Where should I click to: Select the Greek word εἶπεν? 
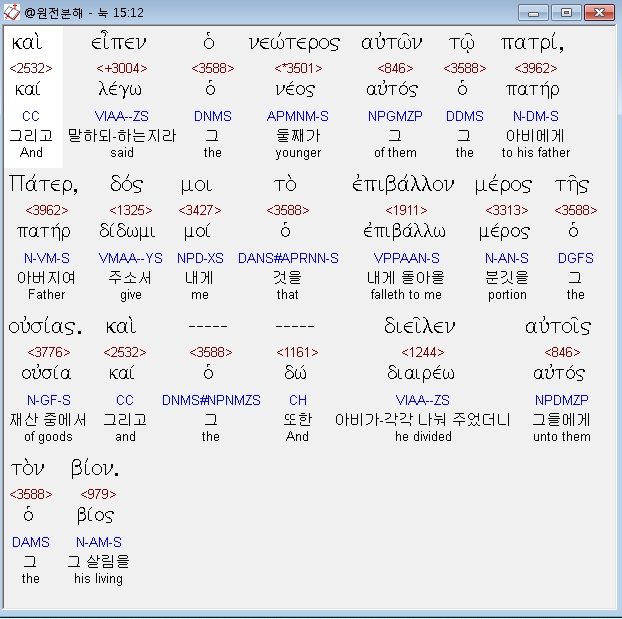pyautogui.click(x=119, y=42)
